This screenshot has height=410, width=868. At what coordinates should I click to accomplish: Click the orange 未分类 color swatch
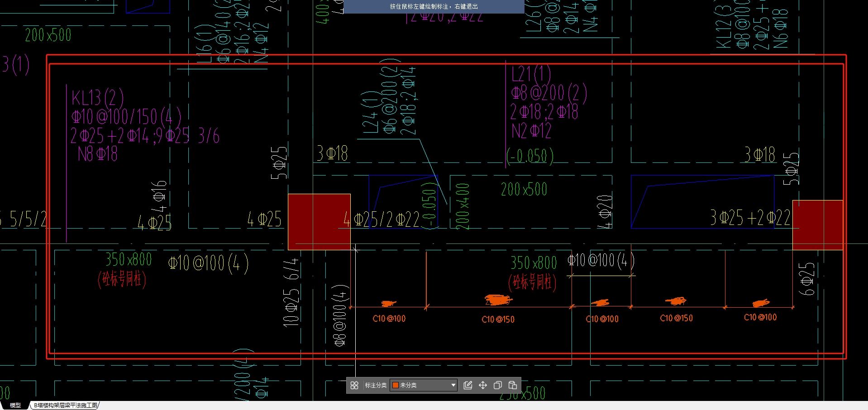tap(395, 385)
